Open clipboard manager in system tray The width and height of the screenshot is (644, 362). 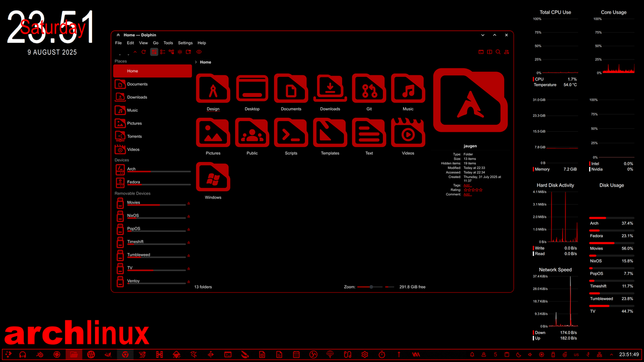[x=507, y=354]
